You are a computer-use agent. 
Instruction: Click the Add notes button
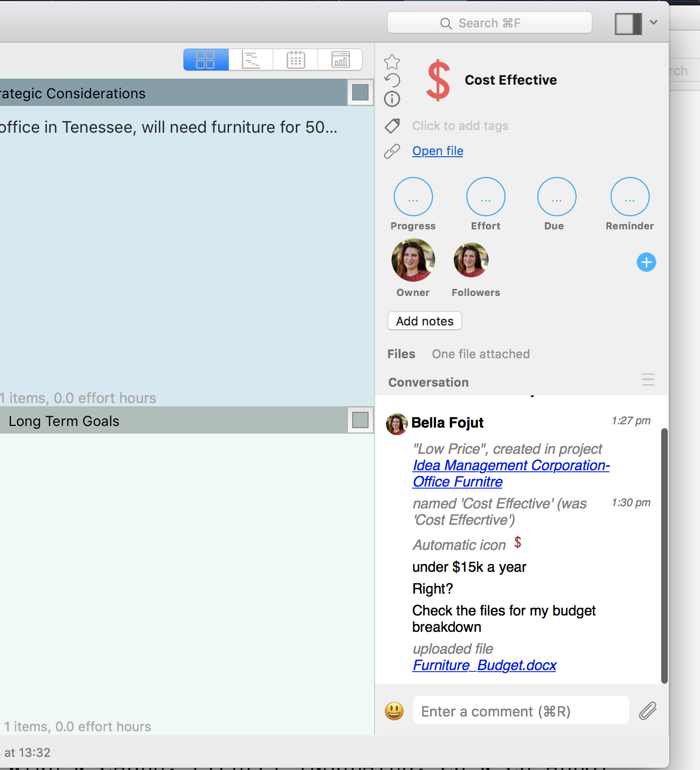(x=425, y=321)
